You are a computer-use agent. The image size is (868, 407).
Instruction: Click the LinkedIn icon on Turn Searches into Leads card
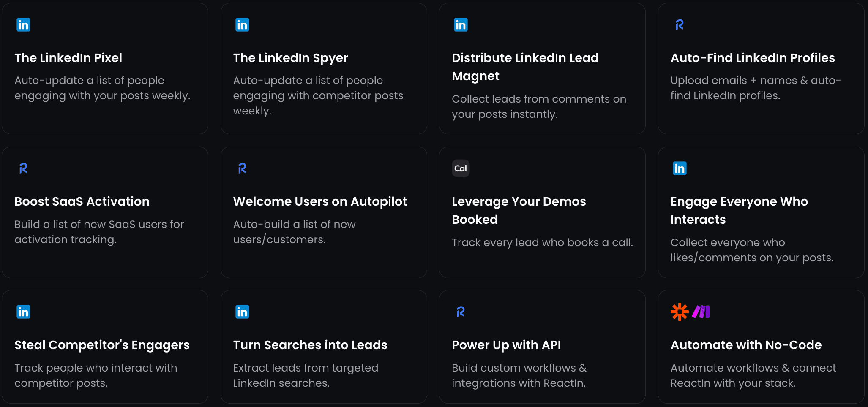[x=242, y=312]
